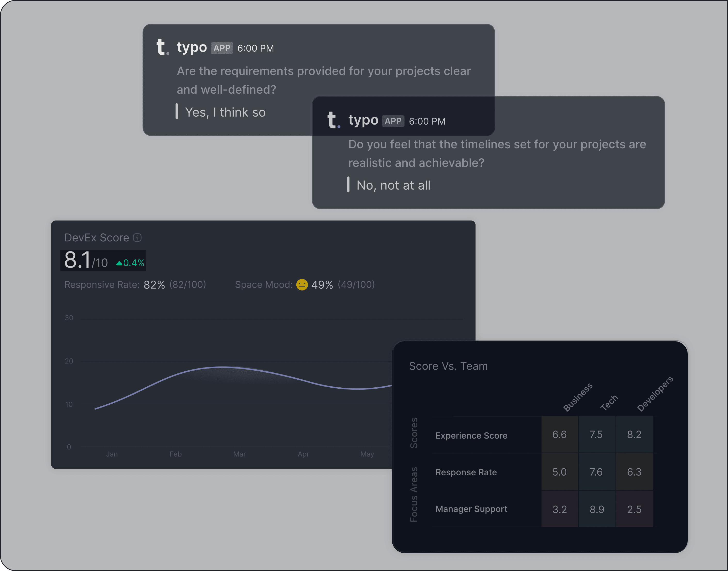This screenshot has height=571, width=728.
Task: Click the DevEx Score info icon
Action: tap(137, 238)
